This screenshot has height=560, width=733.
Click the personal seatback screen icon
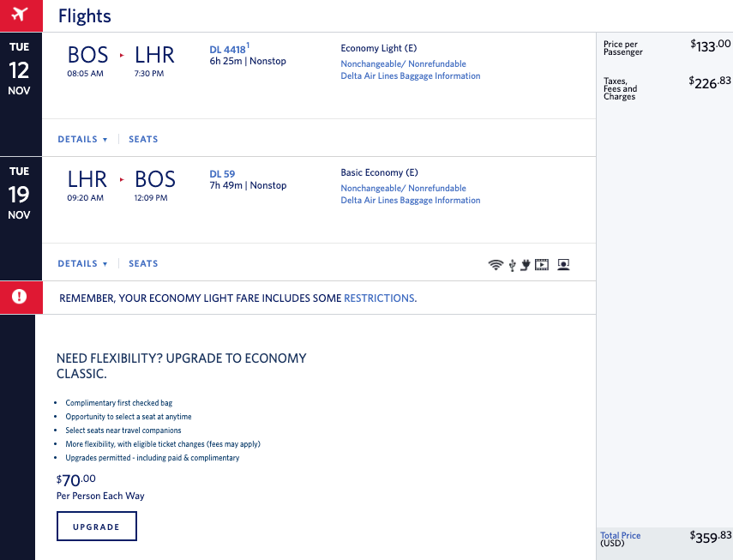coord(563,265)
